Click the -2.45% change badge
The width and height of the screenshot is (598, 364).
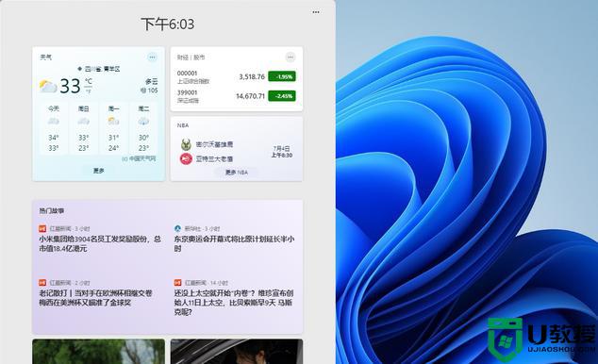pyautogui.click(x=282, y=96)
